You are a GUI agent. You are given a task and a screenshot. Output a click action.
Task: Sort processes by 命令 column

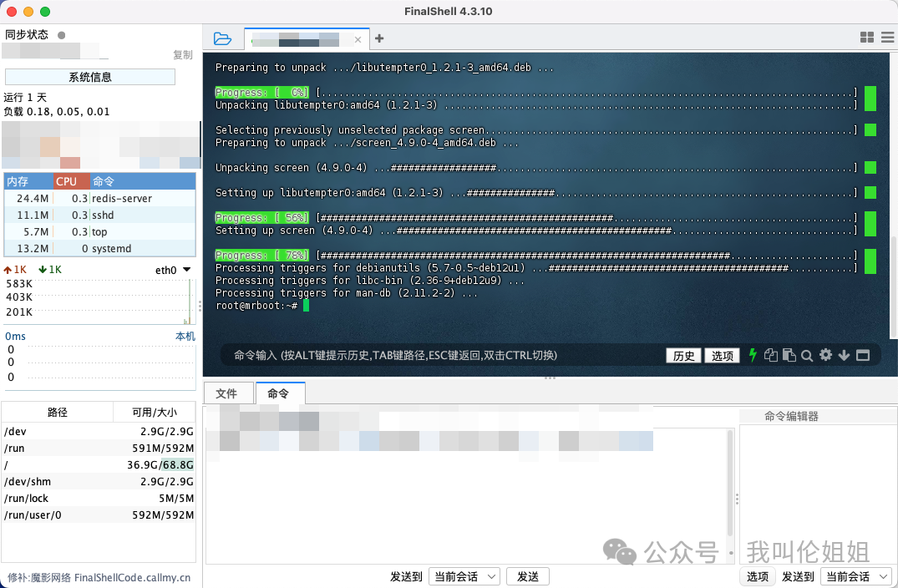pos(143,181)
